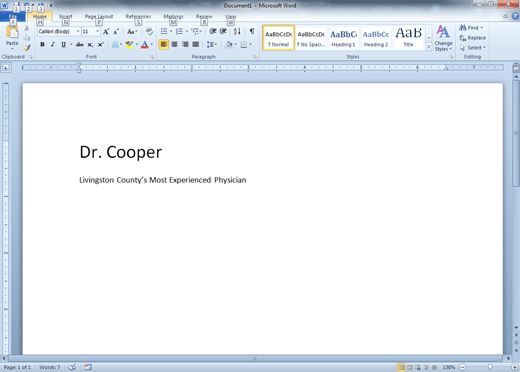Expand the Styles gallery More arrow
The width and height of the screenshot is (520, 372).
tap(429, 47)
